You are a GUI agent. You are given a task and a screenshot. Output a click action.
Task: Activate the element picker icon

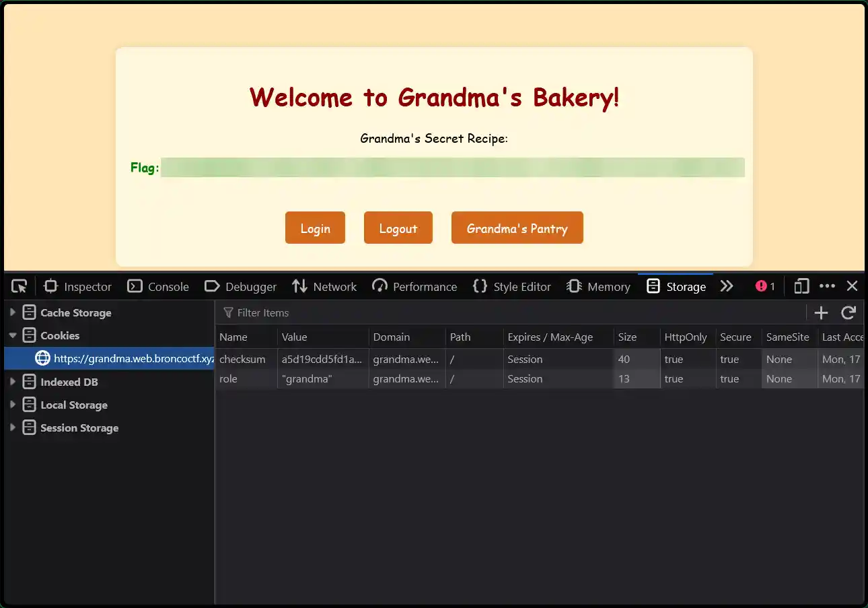tap(20, 286)
